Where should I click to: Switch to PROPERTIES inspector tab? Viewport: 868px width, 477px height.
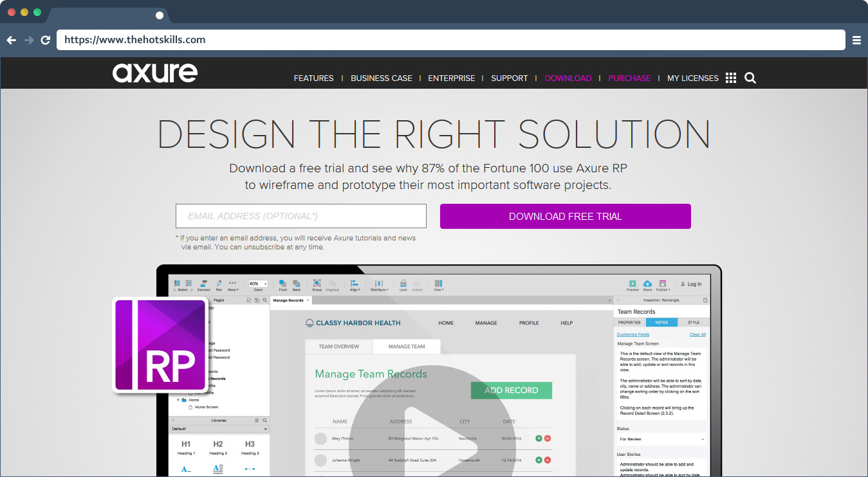click(629, 322)
